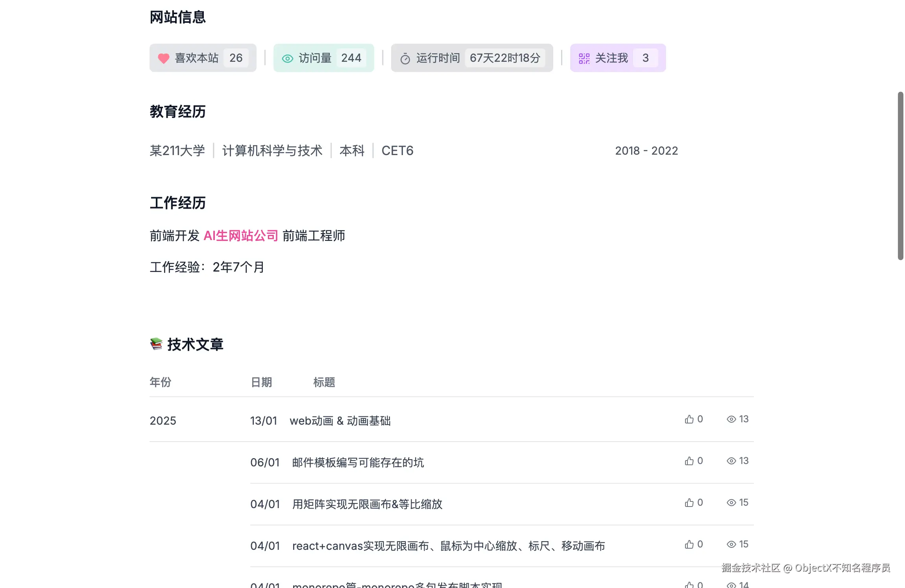This screenshot has height=588, width=905.
Task: Click the 访问量 244 badge
Action: tap(323, 58)
